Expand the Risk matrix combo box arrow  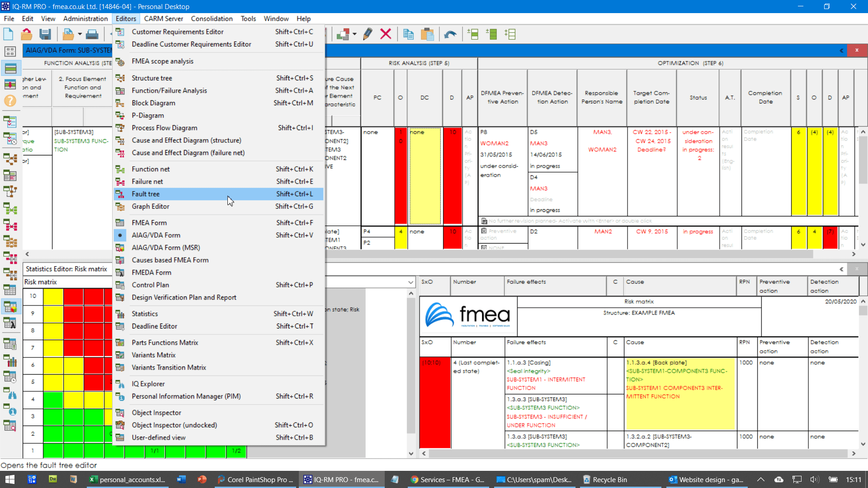[410, 282]
